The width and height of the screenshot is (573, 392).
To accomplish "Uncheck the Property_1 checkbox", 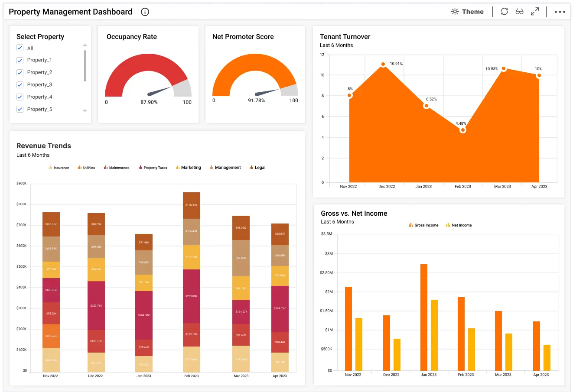I will 20,60.
